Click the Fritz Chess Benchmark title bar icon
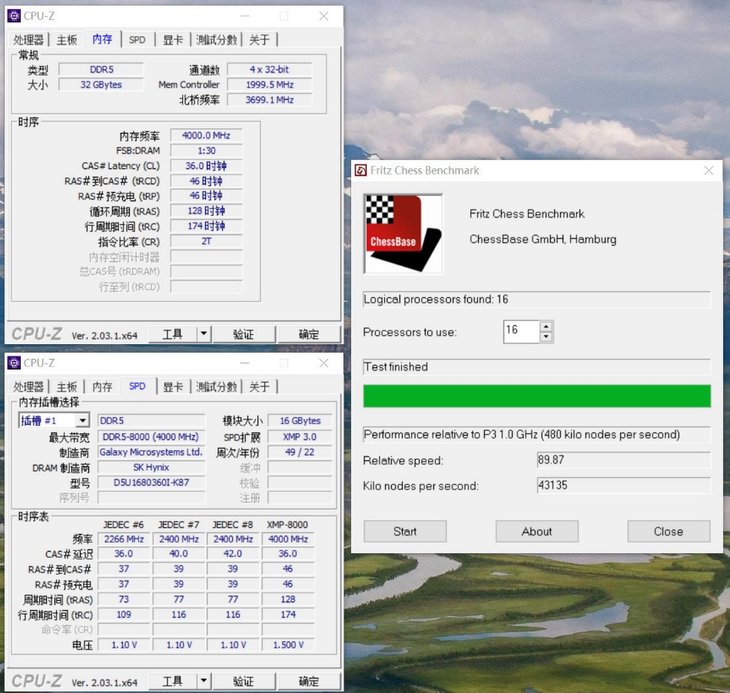The height and width of the screenshot is (693, 730). point(361,170)
